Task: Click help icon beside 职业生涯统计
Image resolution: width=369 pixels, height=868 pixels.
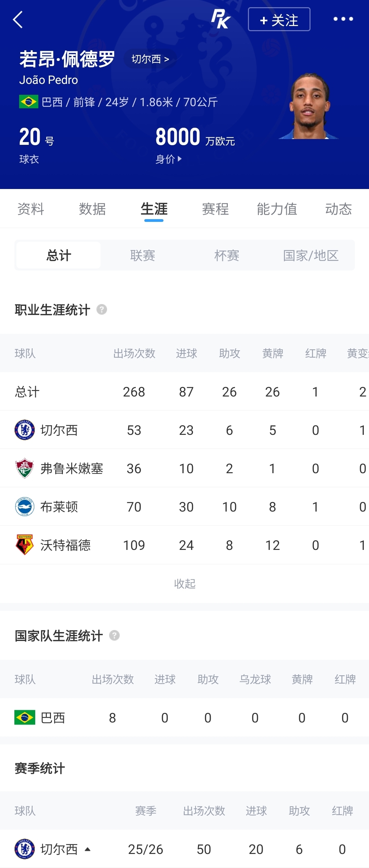Action: point(102,310)
